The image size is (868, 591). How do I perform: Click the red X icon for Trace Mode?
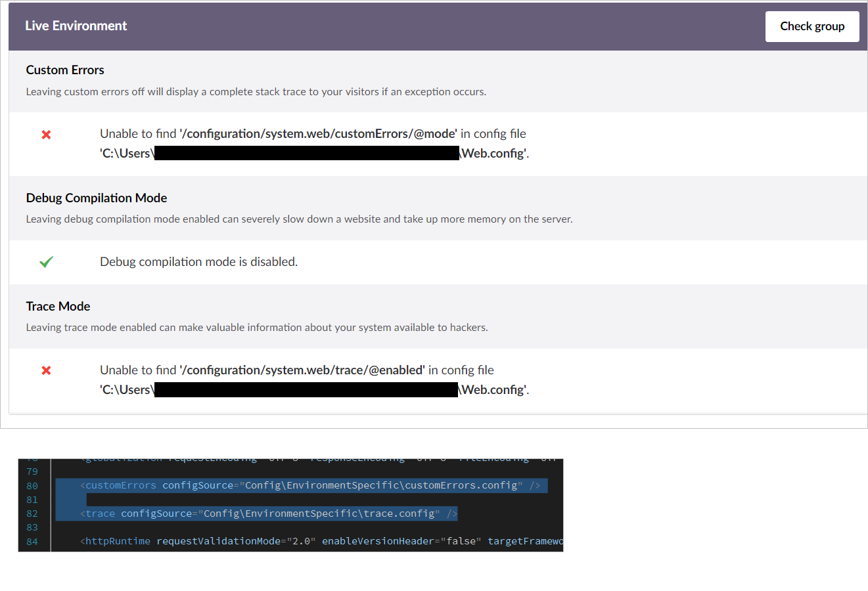(x=46, y=370)
